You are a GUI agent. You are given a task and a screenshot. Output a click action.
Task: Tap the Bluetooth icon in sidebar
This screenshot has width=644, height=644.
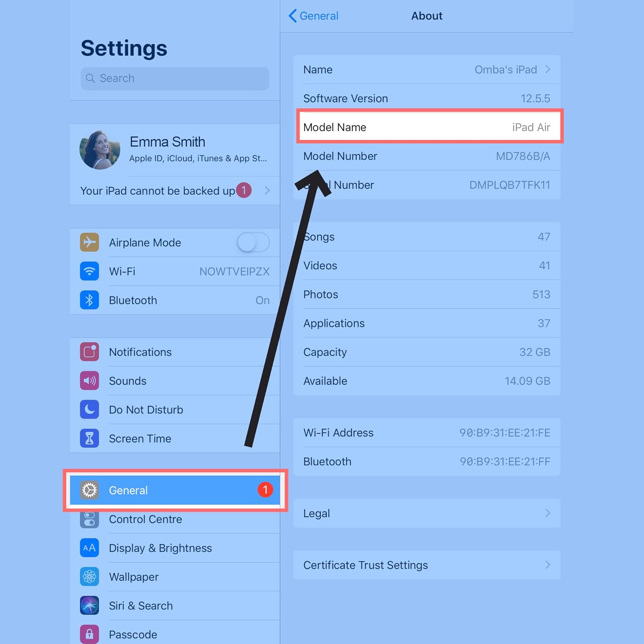89,300
